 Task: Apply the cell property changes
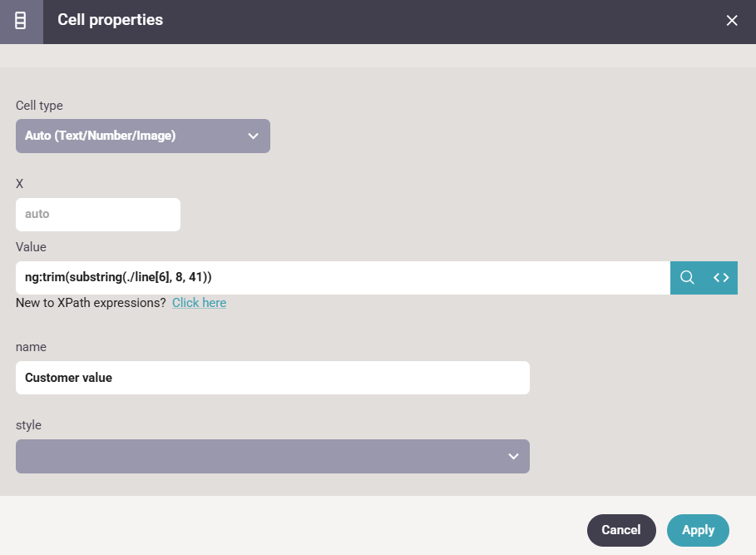698,530
